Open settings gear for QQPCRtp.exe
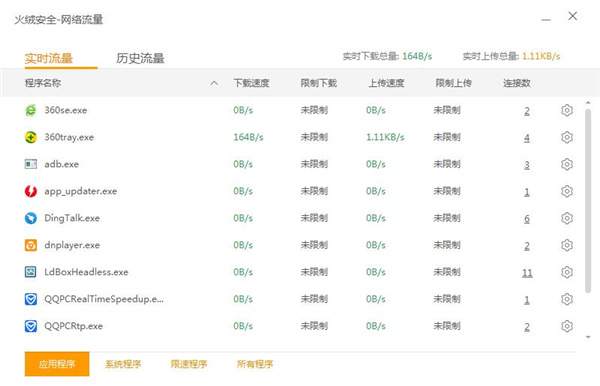 pyautogui.click(x=567, y=326)
